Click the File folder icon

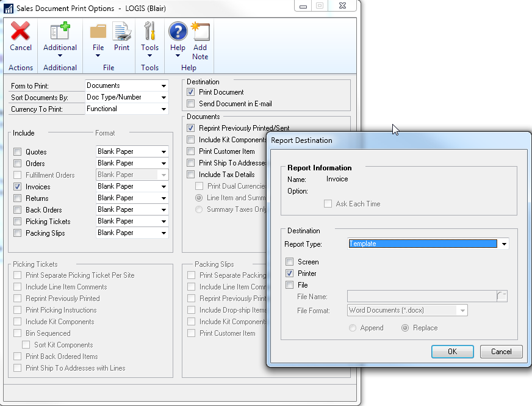98,31
